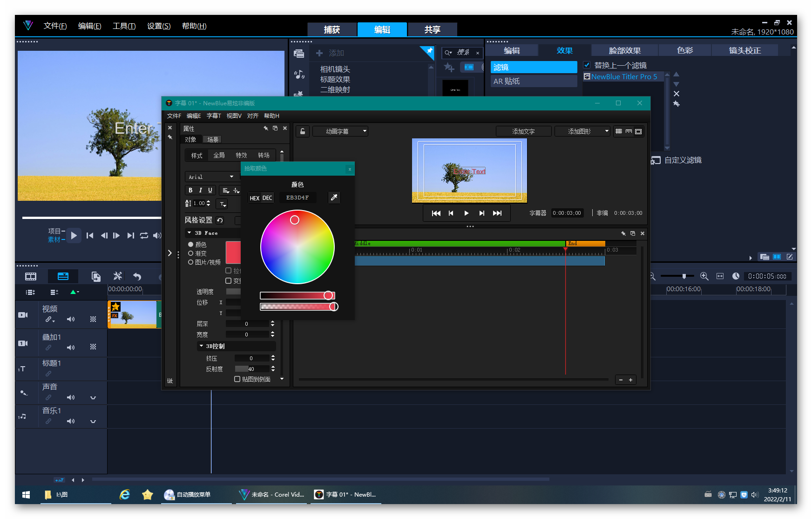Apply underline with the U button
This screenshot has height=519, width=812.
210,190
